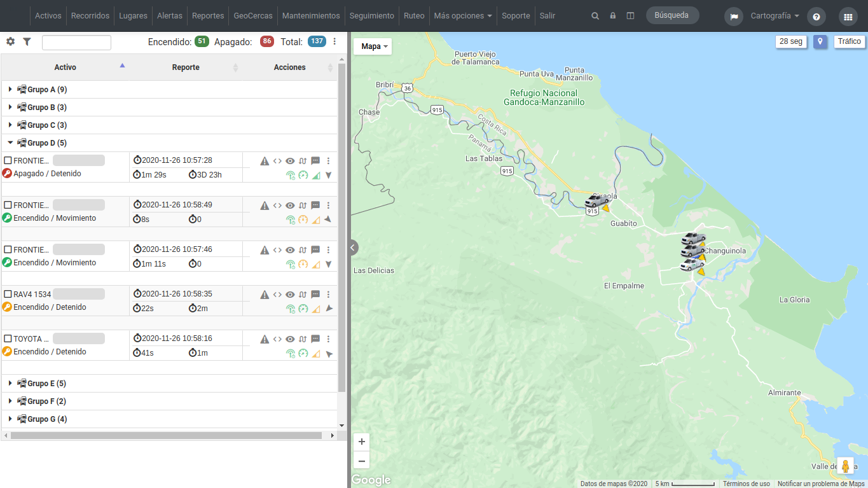Viewport: 868px width, 488px height.
Task: Open the filter funnel icon
Action: point(27,41)
